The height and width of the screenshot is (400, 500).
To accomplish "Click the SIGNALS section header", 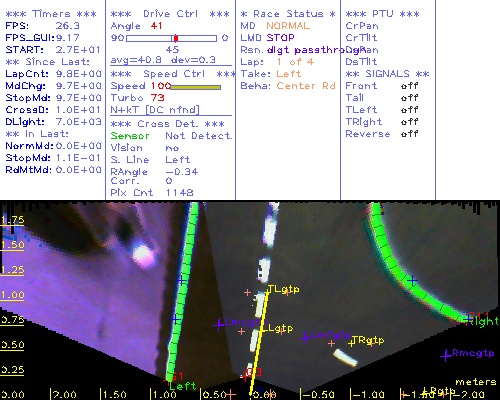I will click(387, 74).
